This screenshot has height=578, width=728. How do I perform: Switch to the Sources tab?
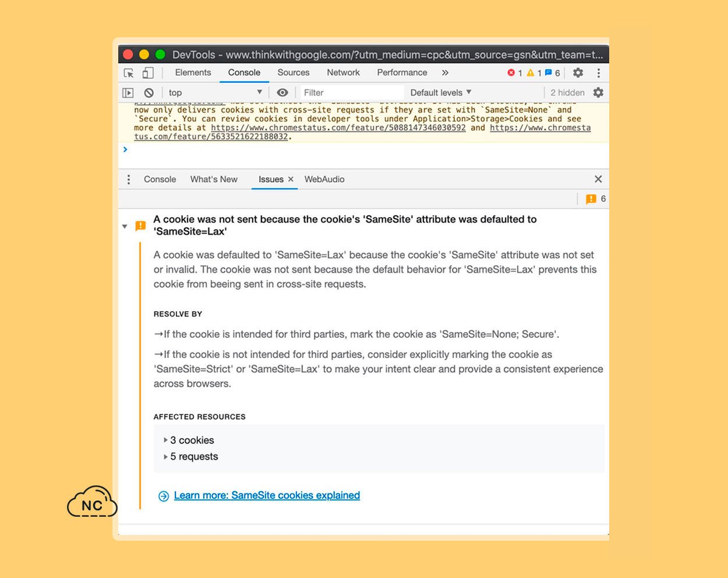pyautogui.click(x=294, y=72)
